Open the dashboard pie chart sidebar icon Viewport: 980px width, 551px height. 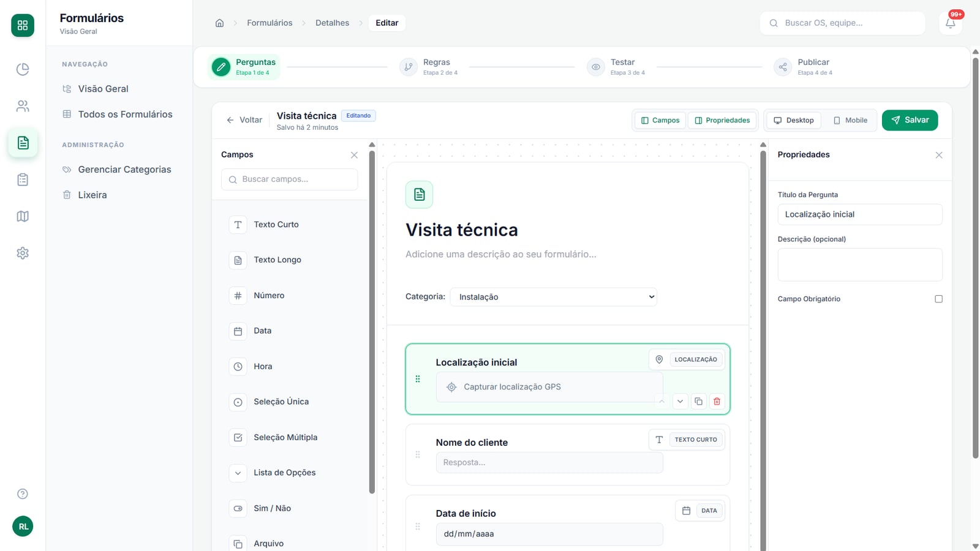23,69
